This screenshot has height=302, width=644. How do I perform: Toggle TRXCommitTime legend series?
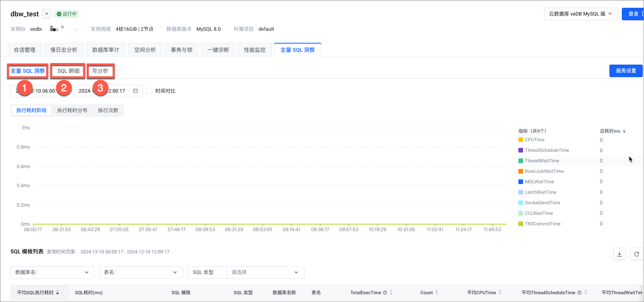coord(539,224)
